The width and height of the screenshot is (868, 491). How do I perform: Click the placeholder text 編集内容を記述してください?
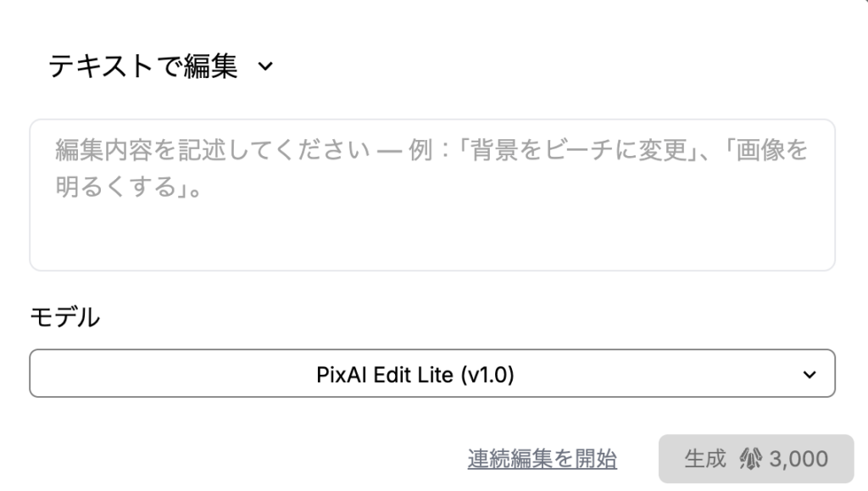[210, 153]
